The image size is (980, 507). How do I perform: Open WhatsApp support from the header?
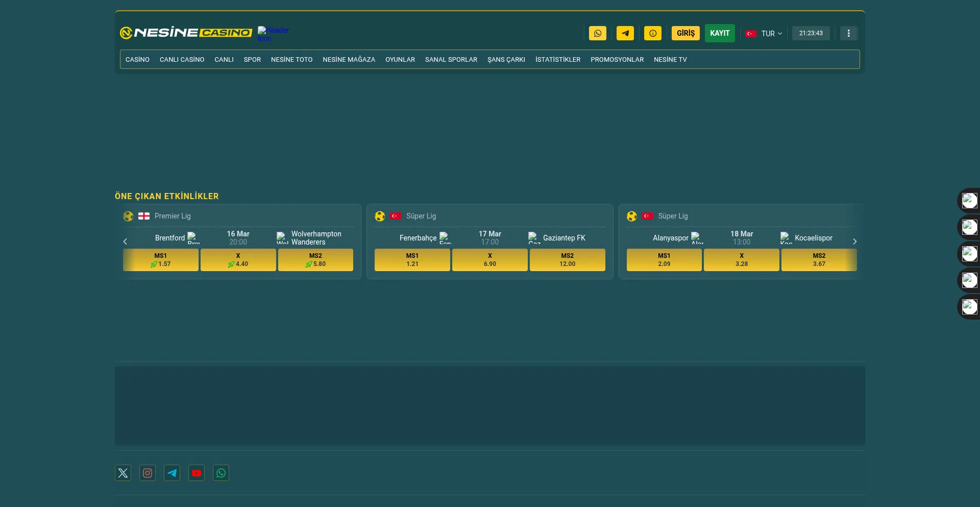(x=598, y=33)
